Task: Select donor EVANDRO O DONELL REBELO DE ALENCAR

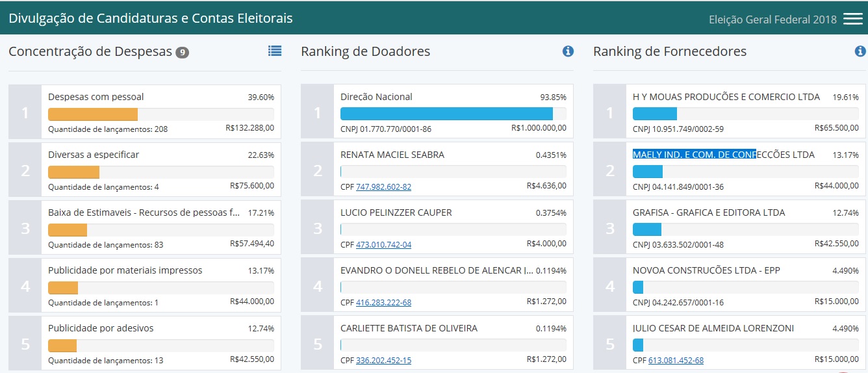Action: pos(437,270)
